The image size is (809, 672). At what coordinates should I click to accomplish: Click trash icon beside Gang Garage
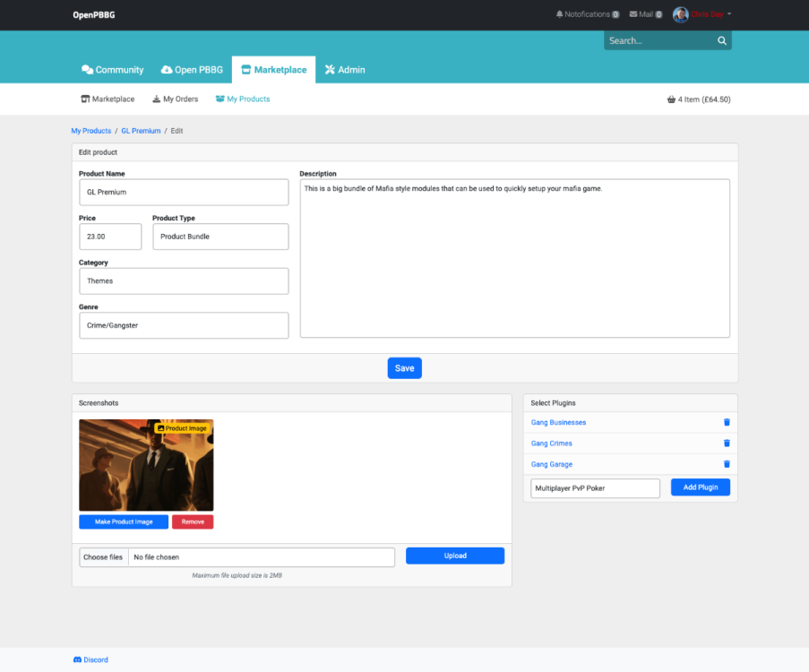727,464
